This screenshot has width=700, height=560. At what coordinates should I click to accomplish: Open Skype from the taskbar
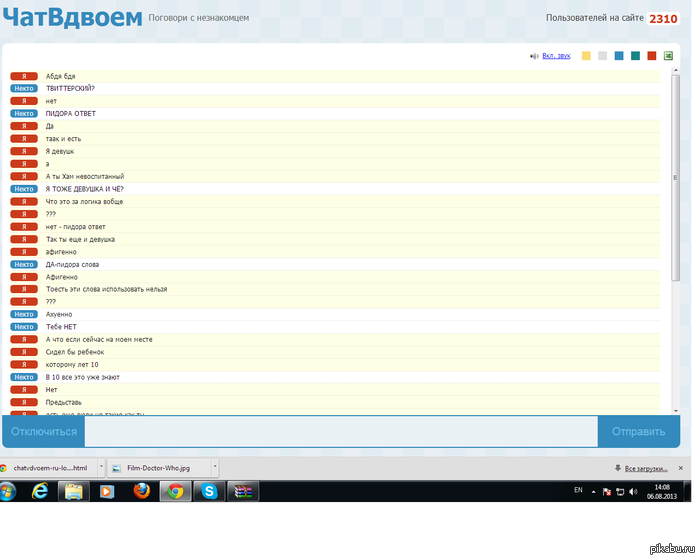click(x=209, y=491)
